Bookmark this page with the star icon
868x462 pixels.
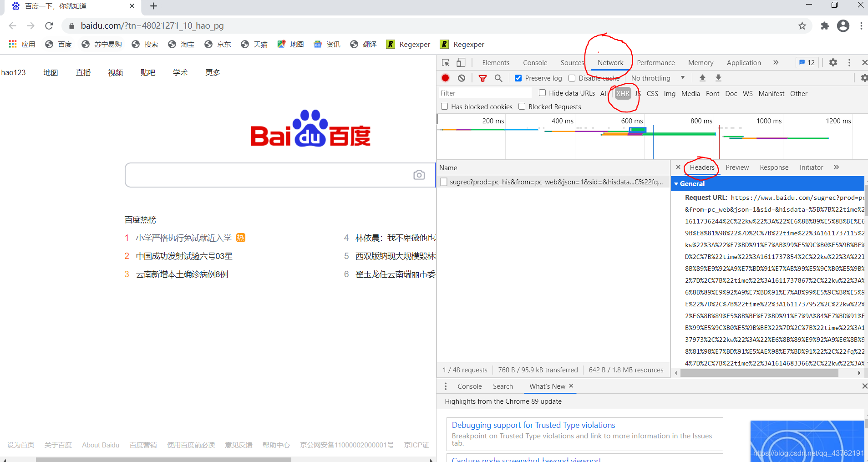[x=802, y=26]
